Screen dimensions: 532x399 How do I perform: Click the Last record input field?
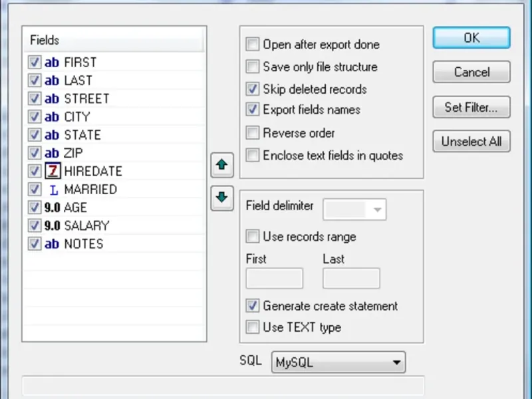point(351,278)
